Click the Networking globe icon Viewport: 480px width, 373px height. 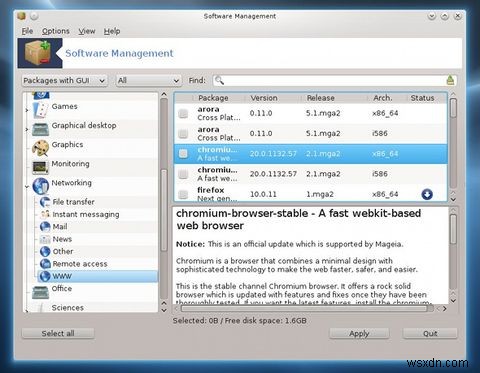pyautogui.click(x=41, y=186)
